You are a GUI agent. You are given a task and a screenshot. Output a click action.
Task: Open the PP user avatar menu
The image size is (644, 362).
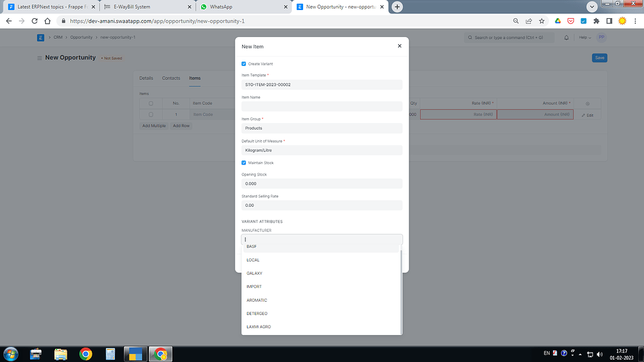pos(601,37)
